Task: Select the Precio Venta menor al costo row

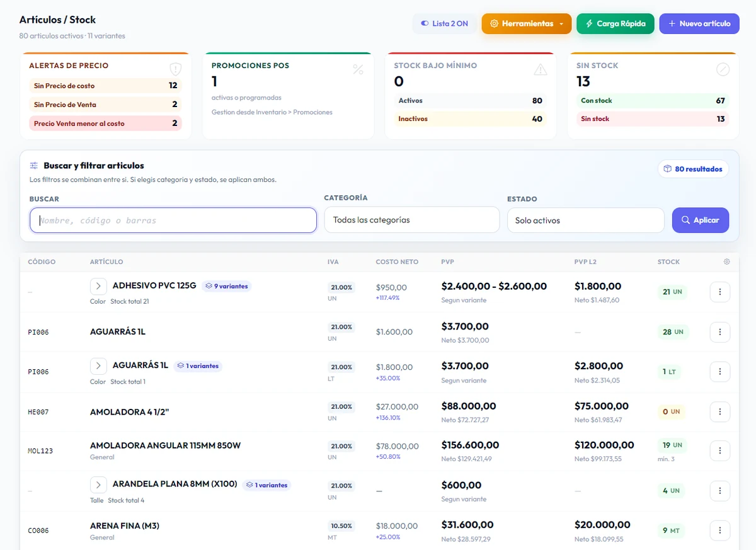Action: (x=105, y=123)
